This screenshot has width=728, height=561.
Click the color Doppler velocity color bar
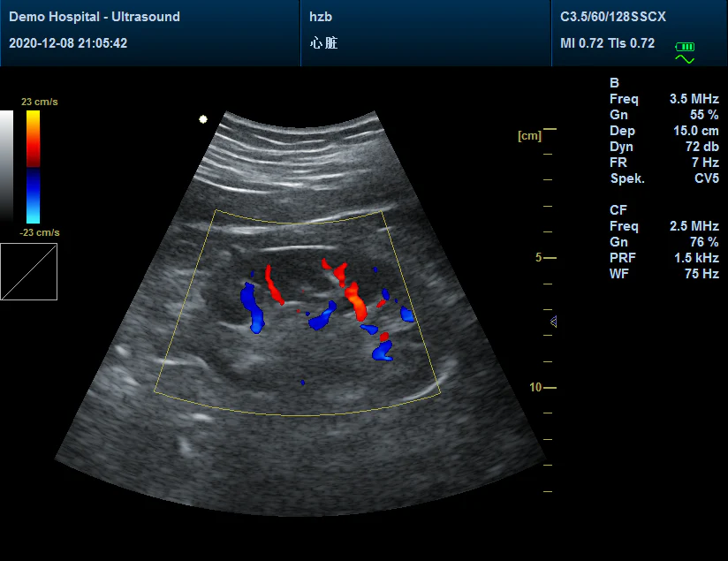pos(33,167)
